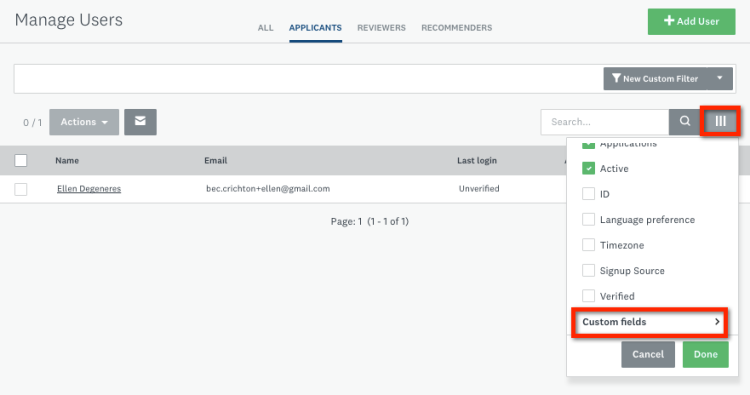Uncheck the Active column checkbox
Image resolution: width=750 pixels, height=395 pixels.
click(x=588, y=168)
